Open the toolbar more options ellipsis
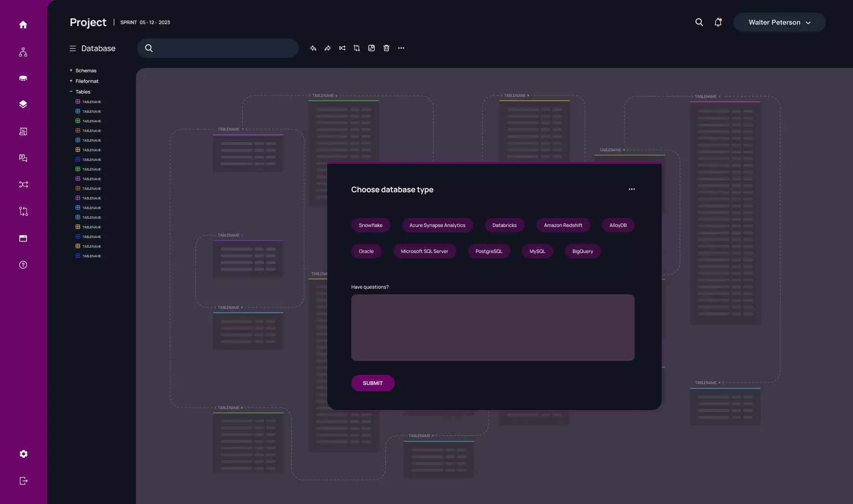The image size is (853, 504). click(x=401, y=48)
